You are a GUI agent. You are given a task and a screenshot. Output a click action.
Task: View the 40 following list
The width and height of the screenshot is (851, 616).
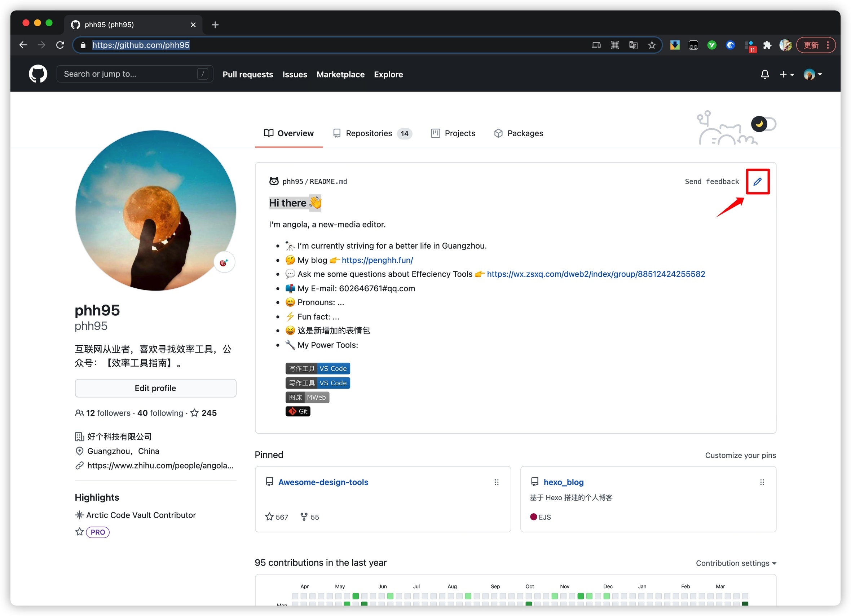(160, 413)
